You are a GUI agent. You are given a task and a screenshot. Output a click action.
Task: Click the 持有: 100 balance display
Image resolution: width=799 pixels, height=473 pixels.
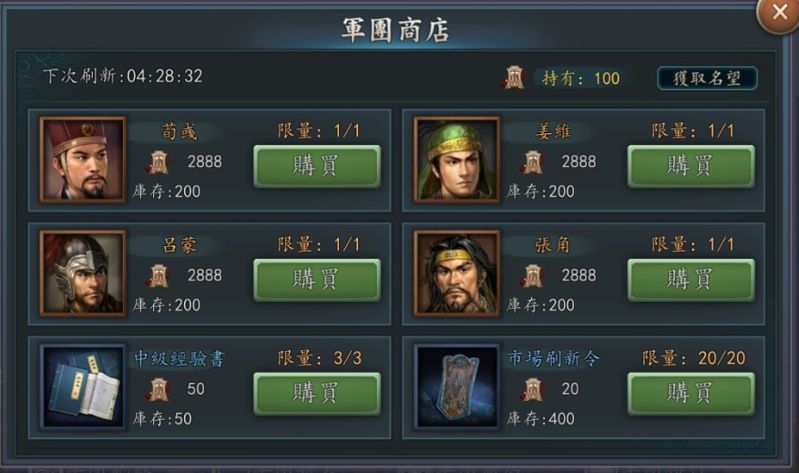click(x=581, y=78)
